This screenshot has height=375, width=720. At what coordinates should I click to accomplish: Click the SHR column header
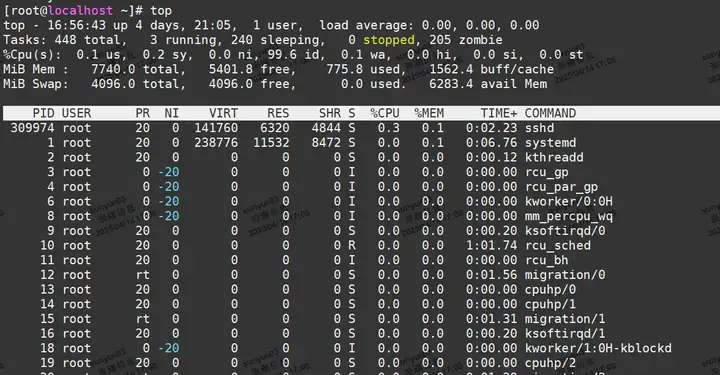coord(330,113)
